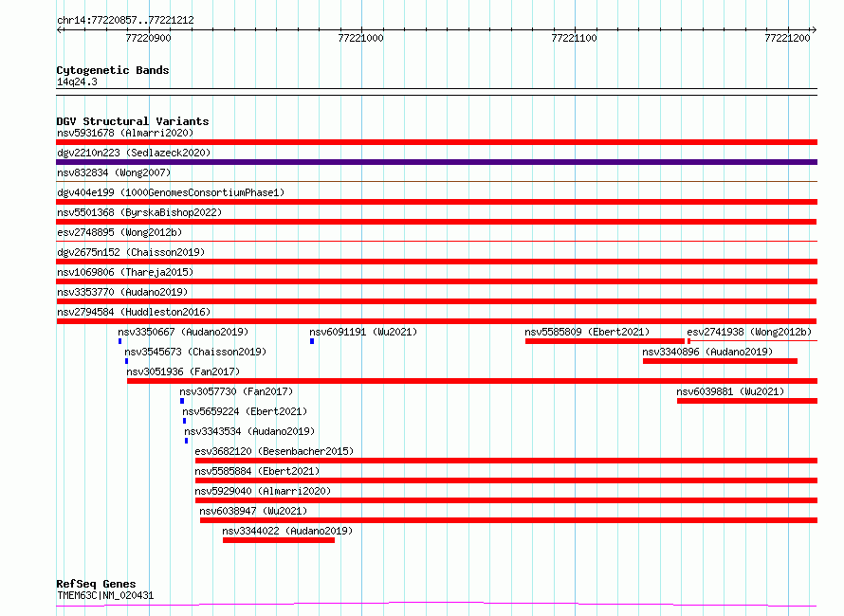Select nsv5585884 (Ebert2021) label

pyautogui.click(x=257, y=471)
